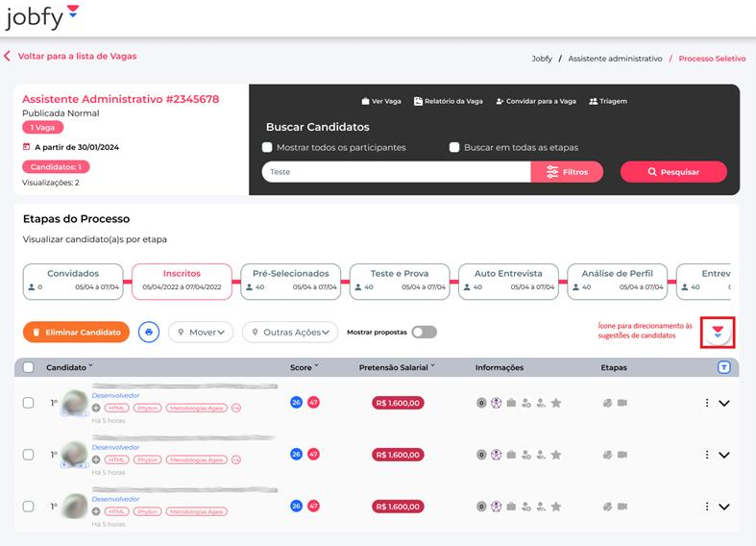Click the candidate suggestions icon in the red box

coord(718,333)
